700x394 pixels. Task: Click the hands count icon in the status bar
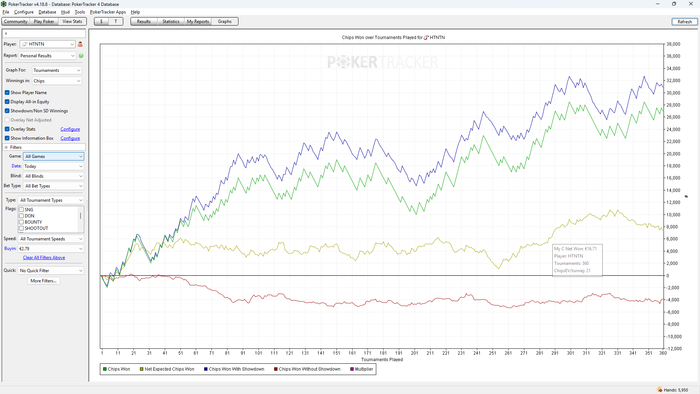[659, 390]
